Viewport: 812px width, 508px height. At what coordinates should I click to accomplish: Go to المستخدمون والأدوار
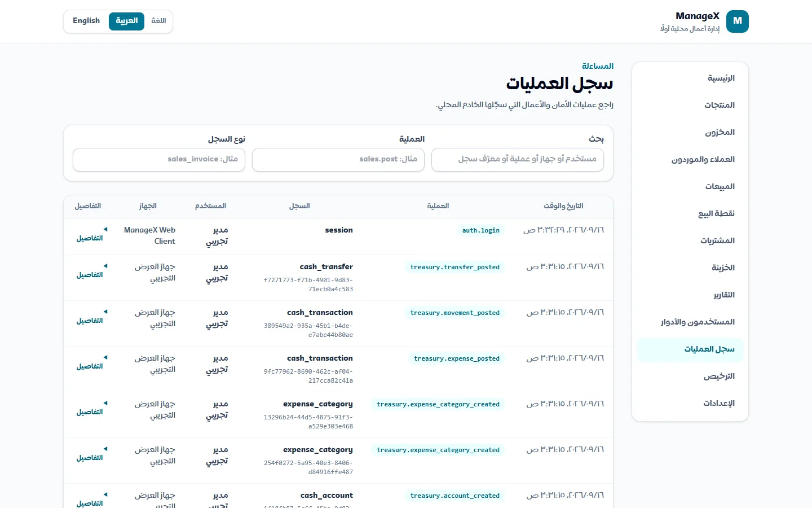pyautogui.click(x=690, y=322)
